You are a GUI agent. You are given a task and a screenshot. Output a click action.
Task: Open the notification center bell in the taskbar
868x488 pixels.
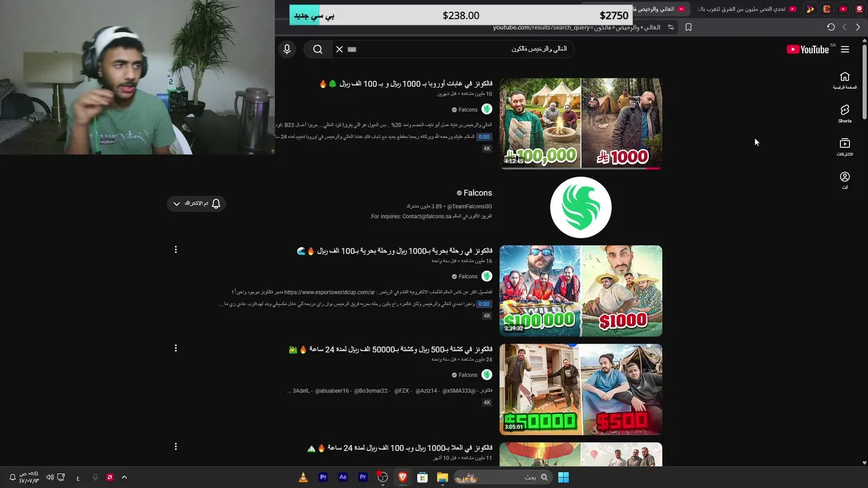point(12,477)
